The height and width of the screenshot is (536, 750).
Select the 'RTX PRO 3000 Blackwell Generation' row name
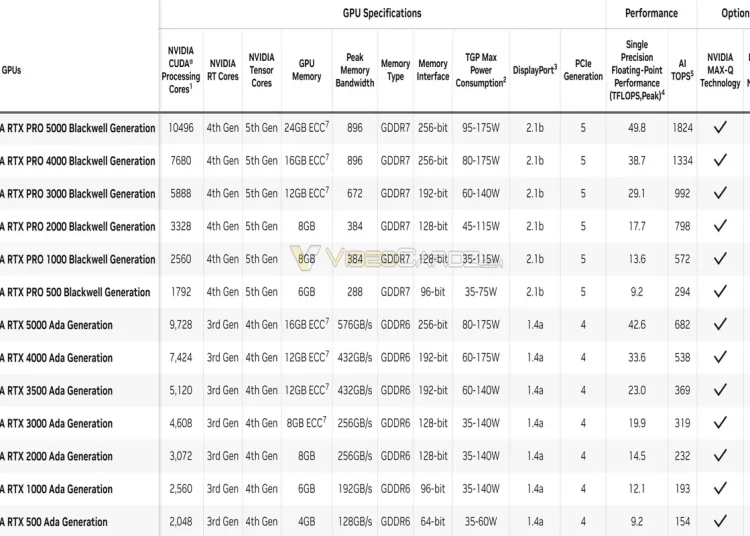78,194
